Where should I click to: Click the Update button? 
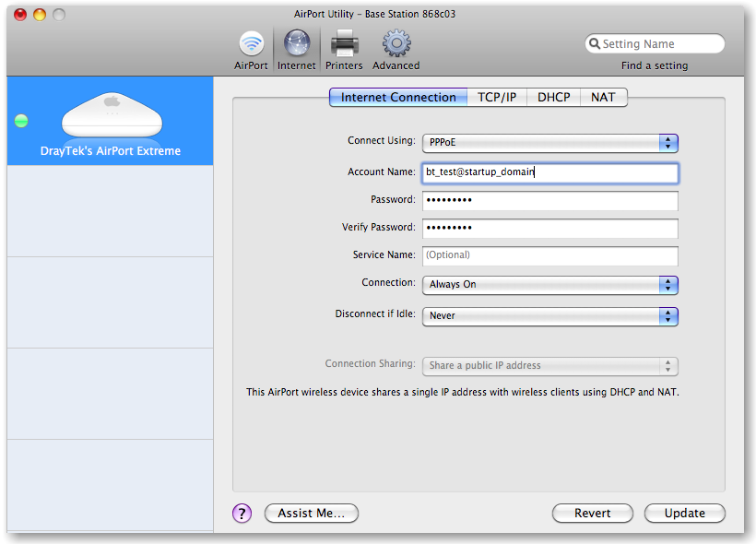(x=684, y=513)
